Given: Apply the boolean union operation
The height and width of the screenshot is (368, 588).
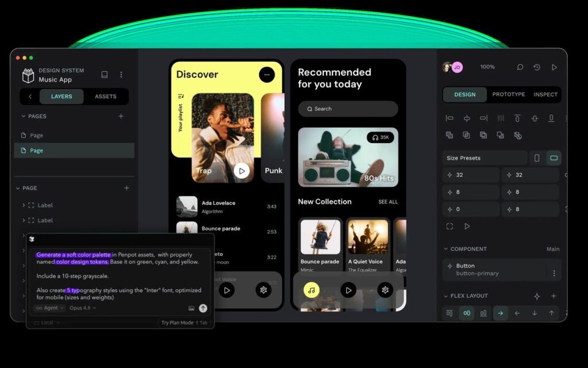Looking at the screenshot, I should [449, 135].
